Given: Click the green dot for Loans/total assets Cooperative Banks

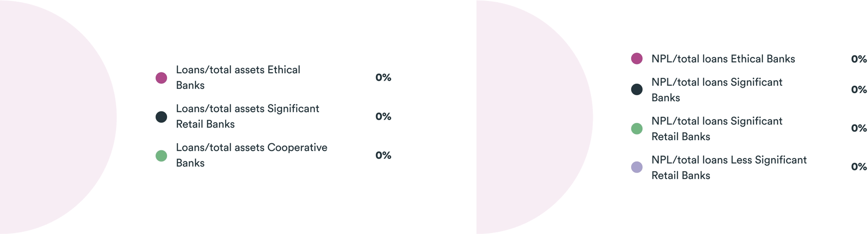Looking at the screenshot, I should pos(161,156).
